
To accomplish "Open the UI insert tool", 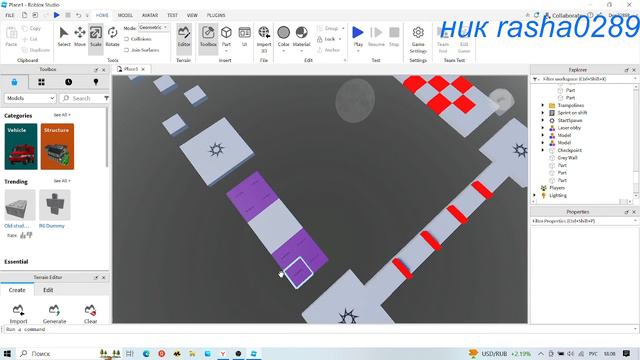I will coord(244,36).
